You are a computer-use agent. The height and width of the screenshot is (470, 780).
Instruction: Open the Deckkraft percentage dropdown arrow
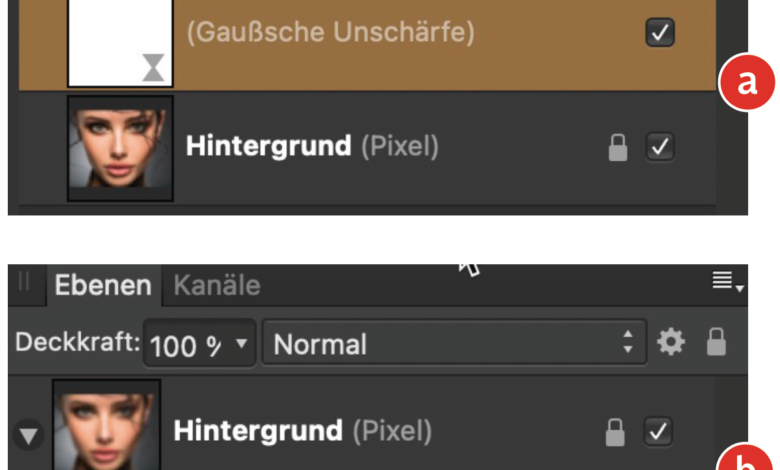[240, 345]
